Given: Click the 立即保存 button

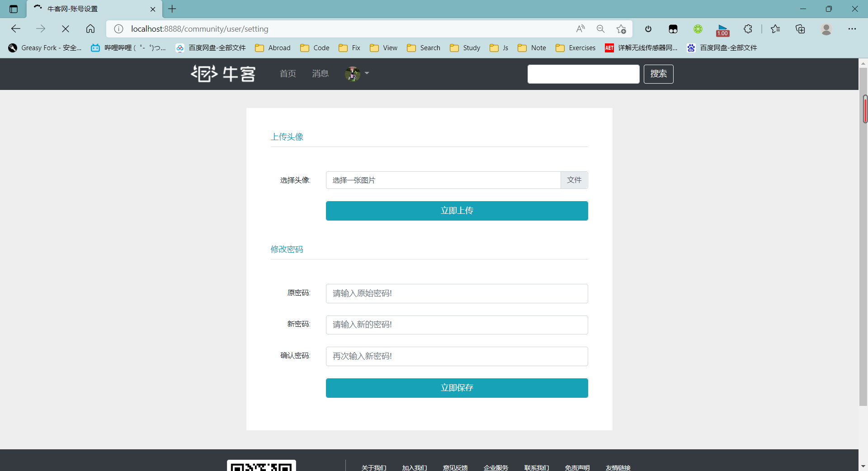Looking at the screenshot, I should 457,388.
